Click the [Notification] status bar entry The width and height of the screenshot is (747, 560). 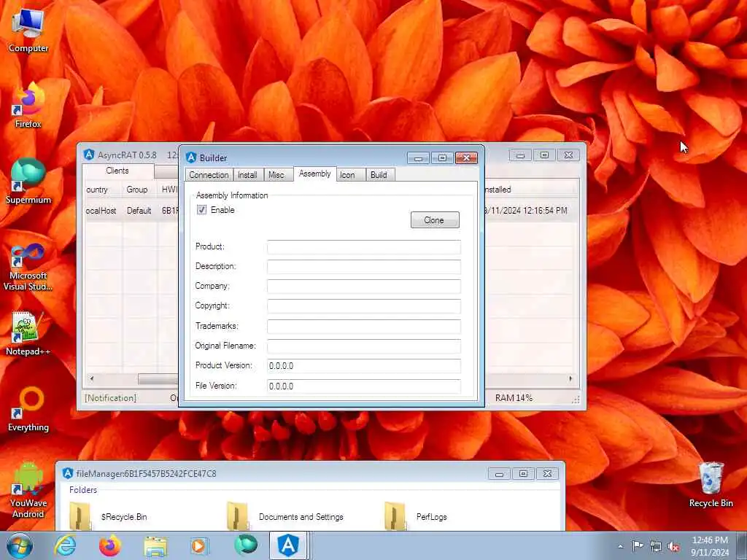111,397
